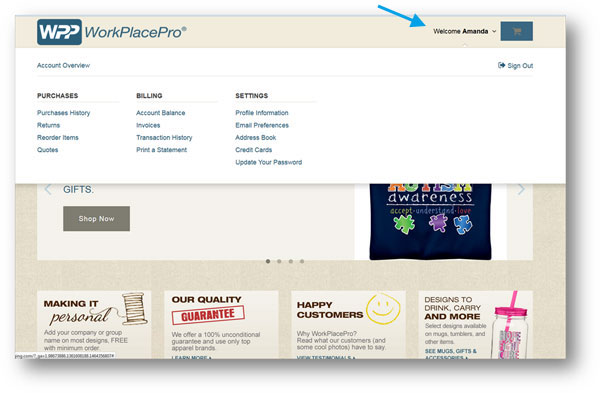The height and width of the screenshot is (393, 600).
Task: Click Print a Statement link
Action: click(161, 150)
